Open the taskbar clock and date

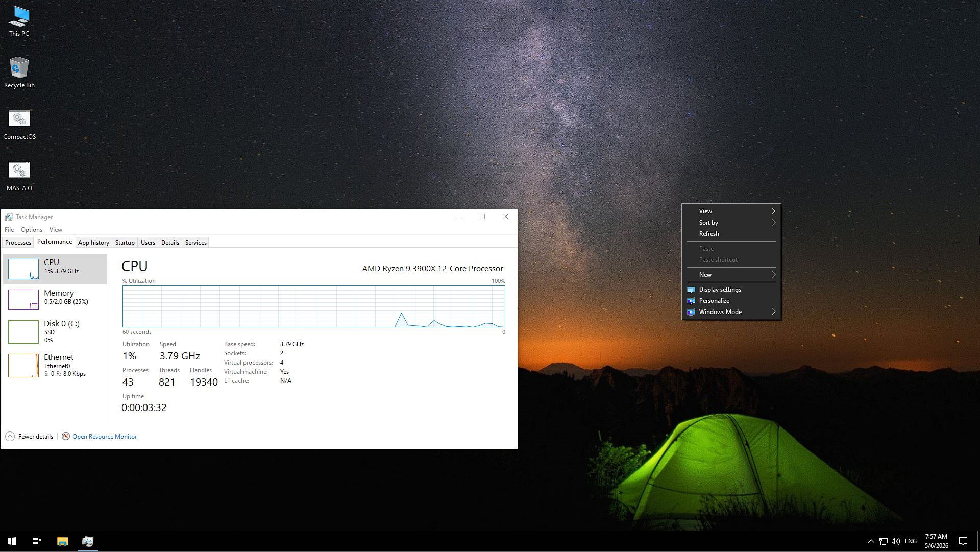(x=937, y=541)
